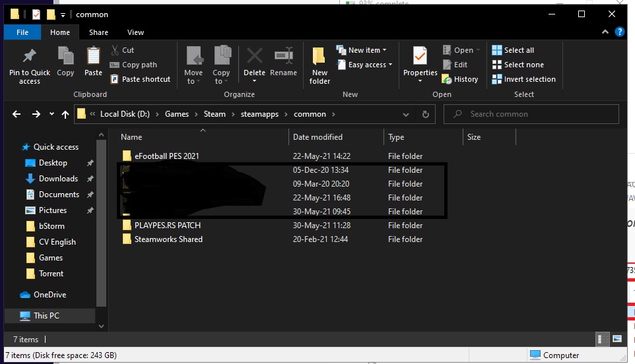Click Paste shortcut command
The height and width of the screenshot is (364, 635).
point(140,79)
